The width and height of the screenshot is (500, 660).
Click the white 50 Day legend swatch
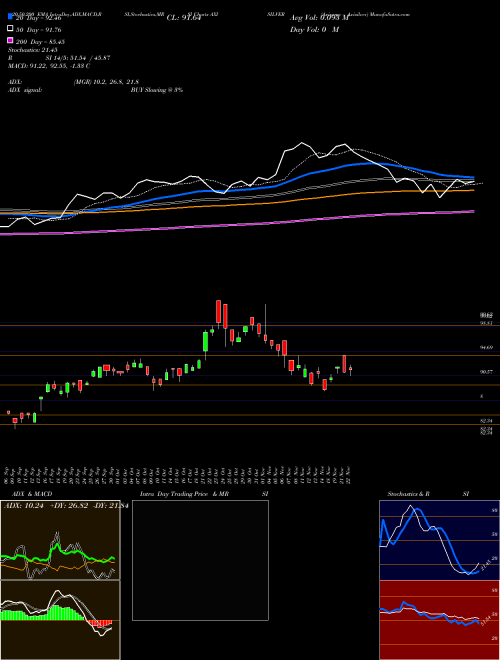pyautogui.click(x=10, y=28)
